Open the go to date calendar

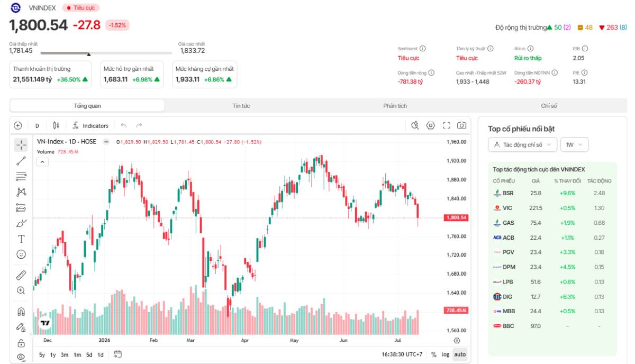point(117,354)
